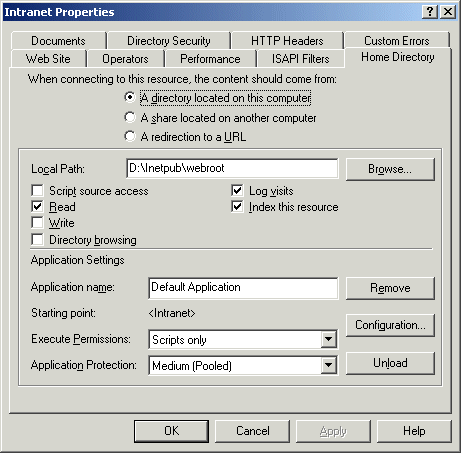Viewport: 461px width, 453px height.
Task: Close the Intranet Properties window
Action: [448, 12]
